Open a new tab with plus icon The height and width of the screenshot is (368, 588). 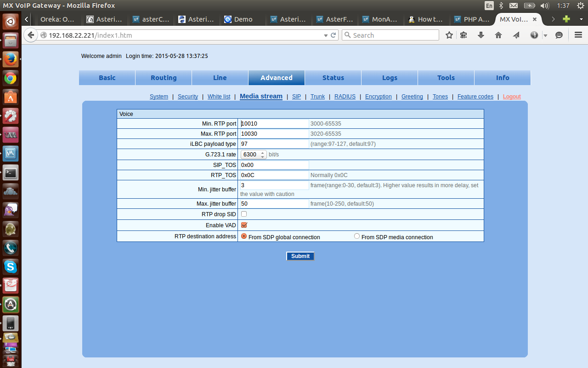[566, 19]
